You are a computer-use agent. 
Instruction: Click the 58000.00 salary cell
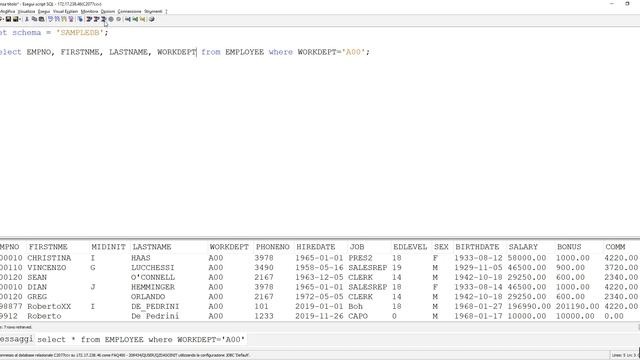pos(527,258)
